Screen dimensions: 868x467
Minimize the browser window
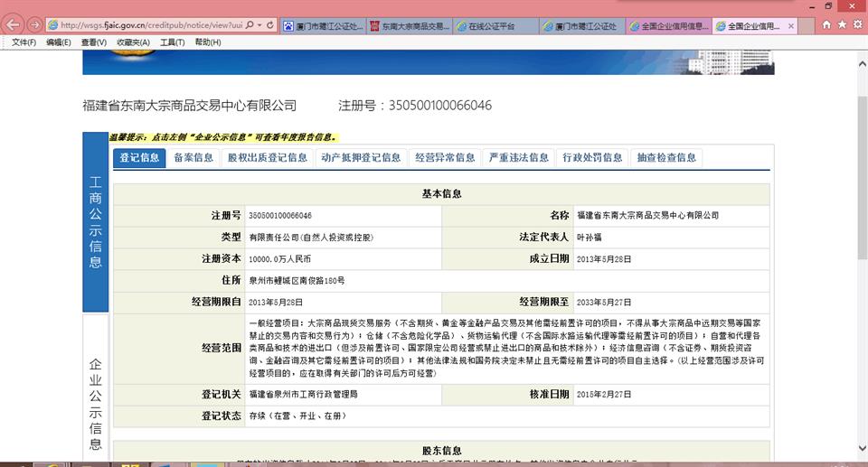[812, 6]
